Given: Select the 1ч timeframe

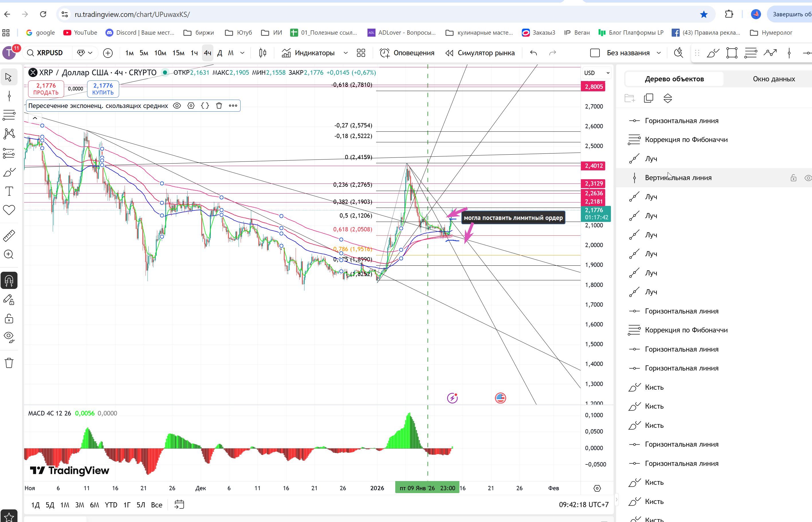Looking at the screenshot, I should coord(194,53).
